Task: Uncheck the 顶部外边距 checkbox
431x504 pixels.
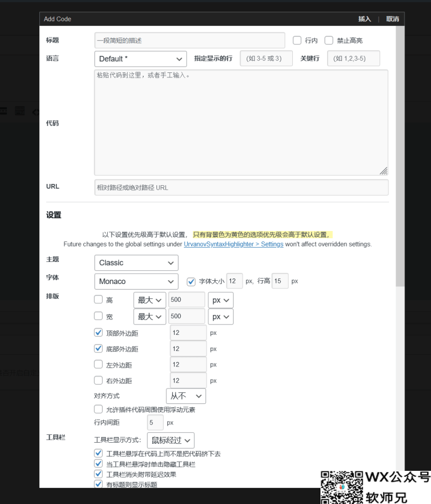Action: click(x=98, y=332)
